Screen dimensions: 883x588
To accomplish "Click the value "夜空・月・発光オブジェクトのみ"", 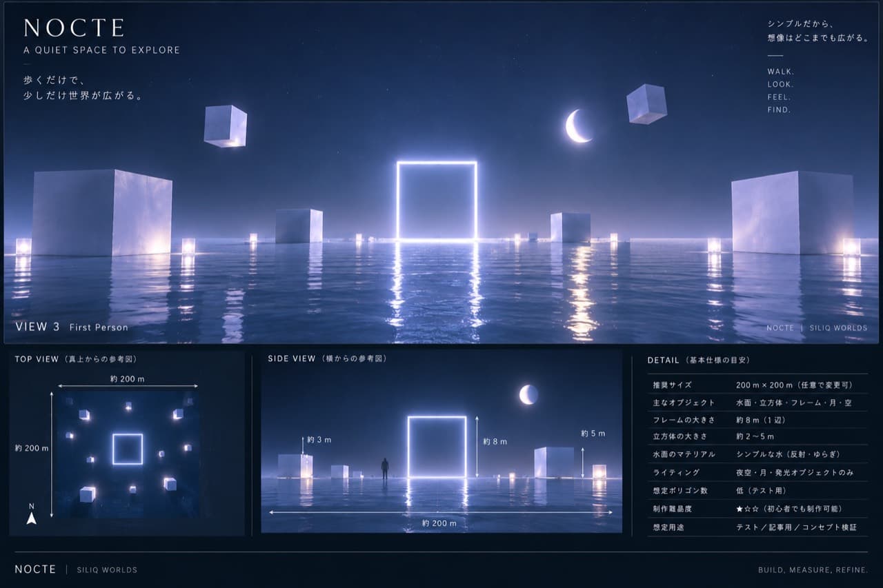I will (x=795, y=473).
